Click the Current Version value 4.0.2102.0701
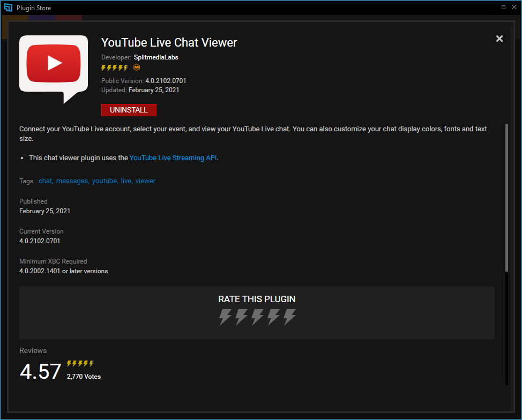This screenshot has width=522, height=420. pos(40,241)
